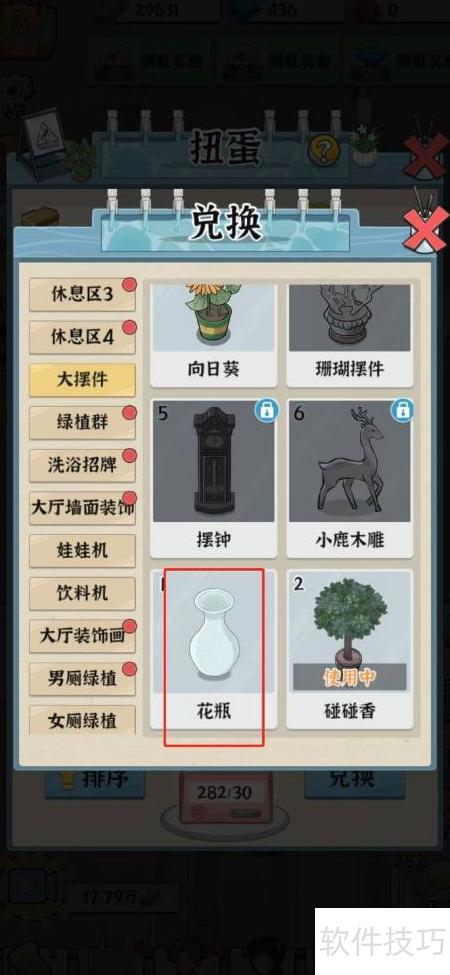Open the 大厅装饰画 category

pyautogui.click(x=82, y=635)
